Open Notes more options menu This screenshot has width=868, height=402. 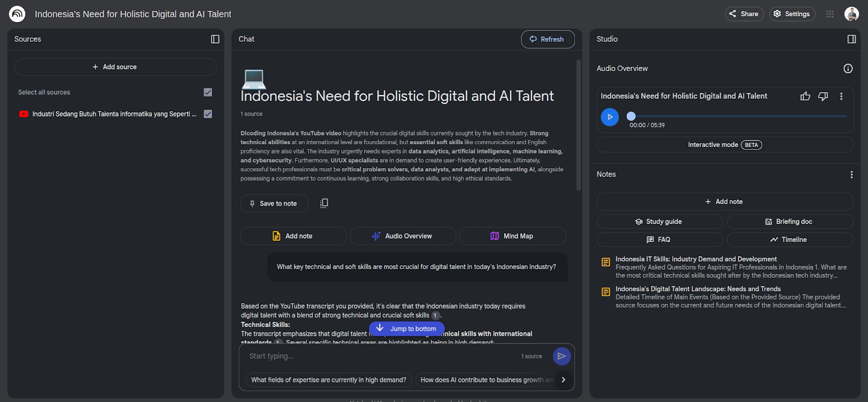coord(851,174)
